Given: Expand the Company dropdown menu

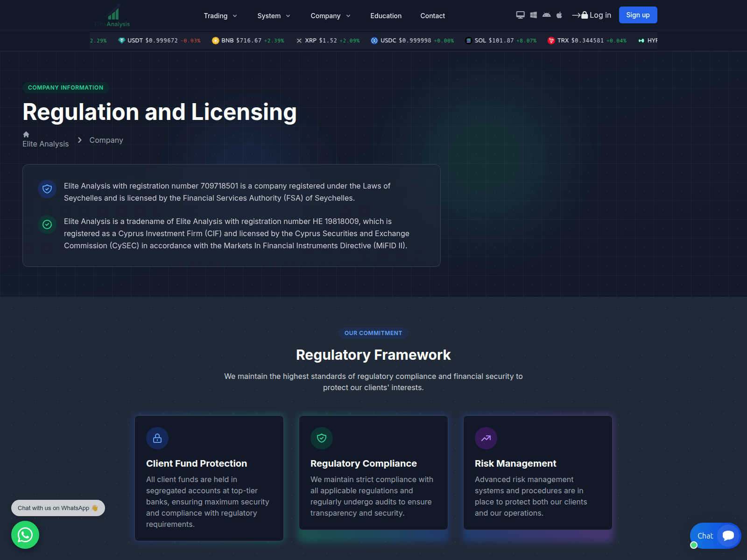Looking at the screenshot, I should (331, 16).
